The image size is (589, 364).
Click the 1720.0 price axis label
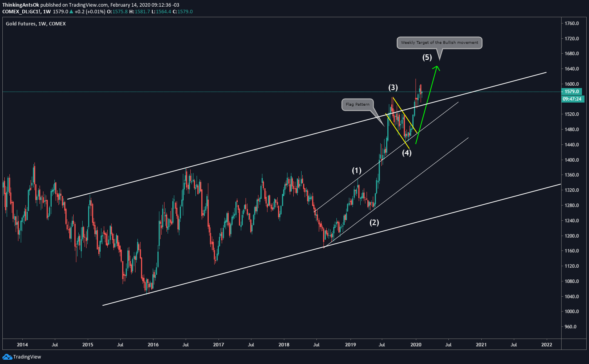click(572, 39)
